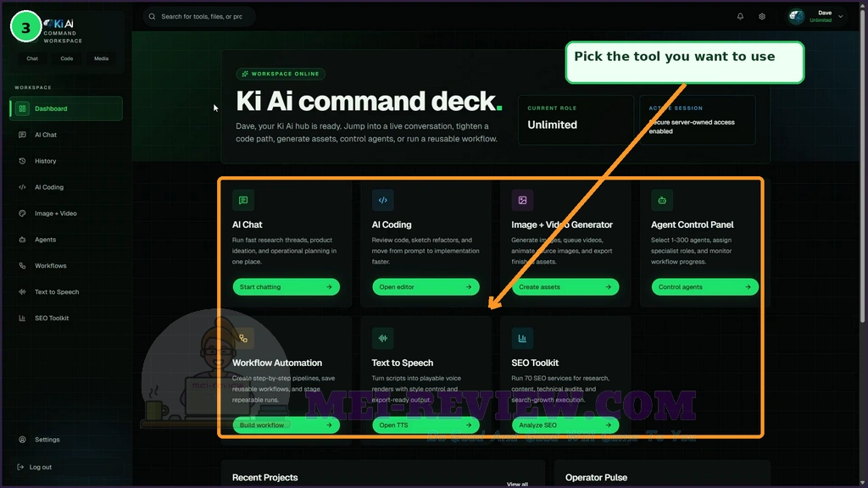Click the search magnifier icon

153,17
